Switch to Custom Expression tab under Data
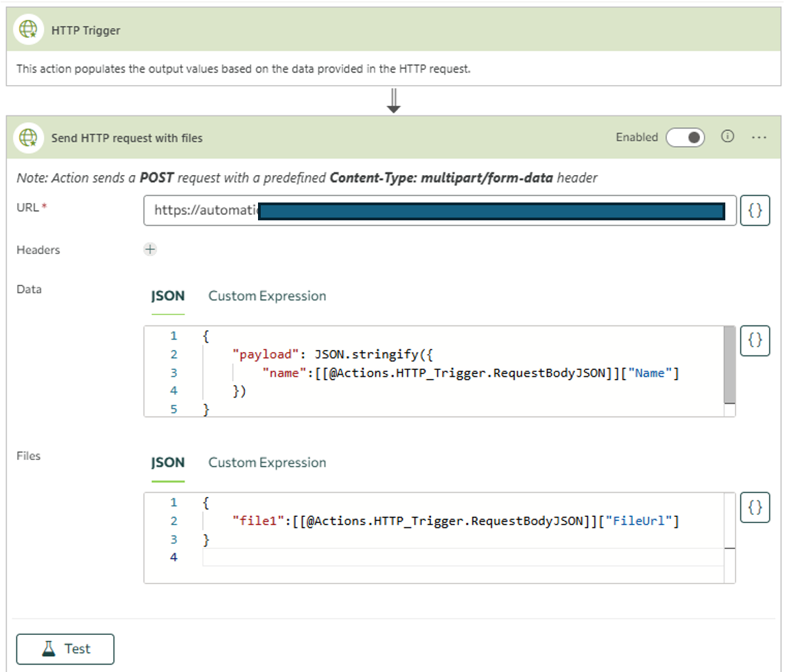785x672 pixels. click(267, 297)
